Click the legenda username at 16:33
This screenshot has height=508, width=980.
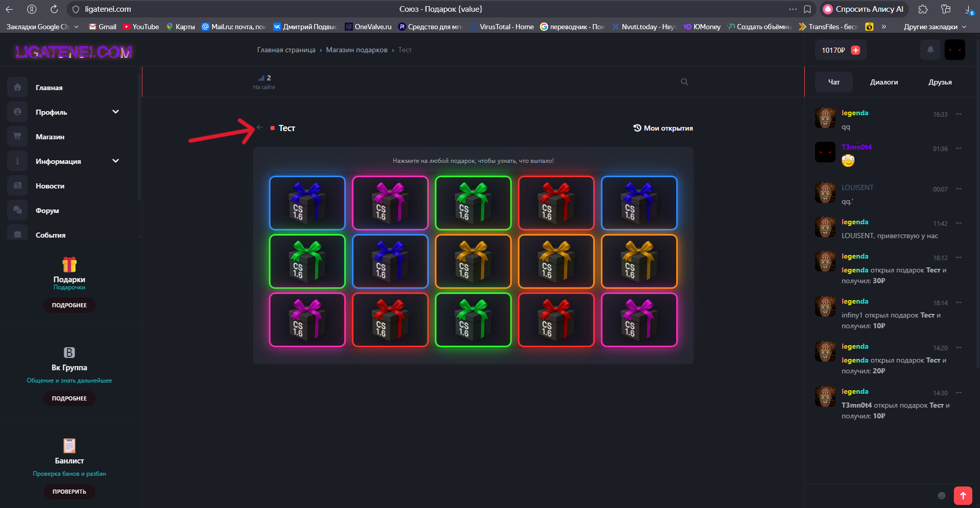pos(855,113)
